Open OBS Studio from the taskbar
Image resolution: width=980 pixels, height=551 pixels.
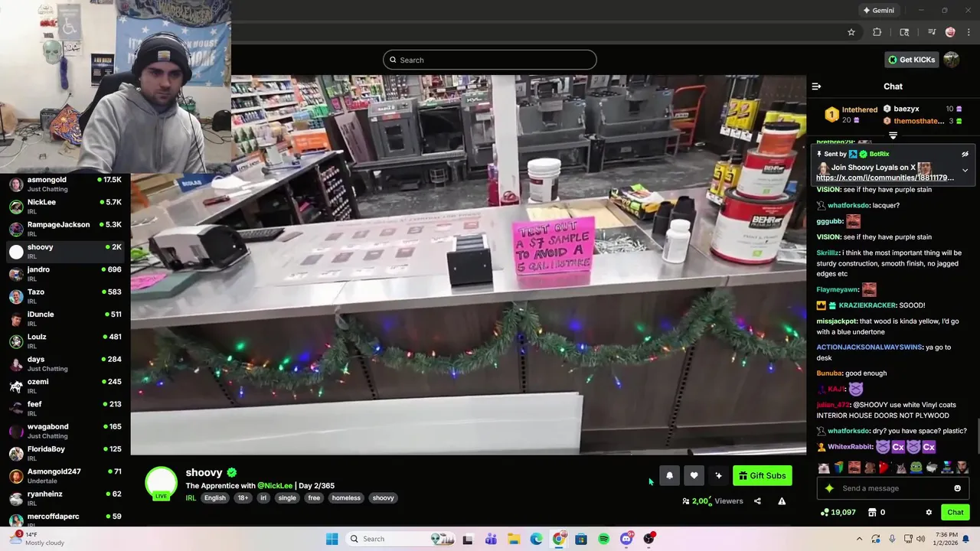pyautogui.click(x=648, y=539)
